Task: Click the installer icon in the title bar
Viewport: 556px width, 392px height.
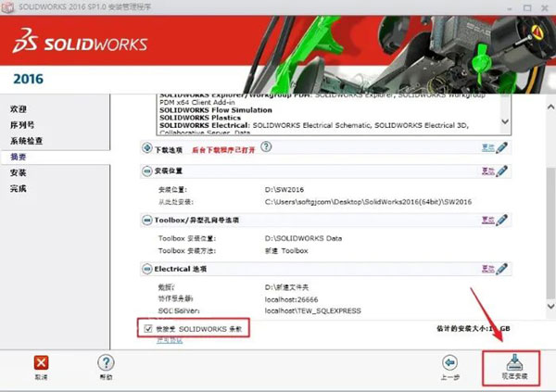Action: click(7, 7)
